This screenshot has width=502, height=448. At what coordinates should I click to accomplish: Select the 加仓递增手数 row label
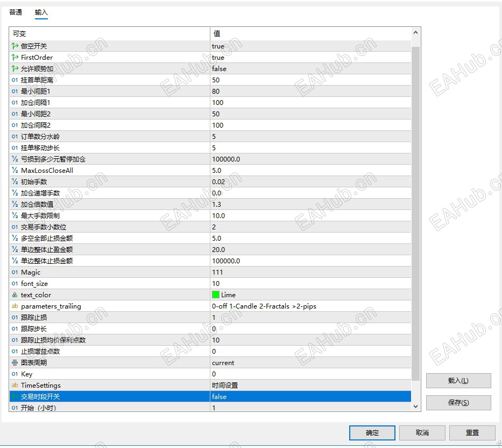click(x=40, y=193)
